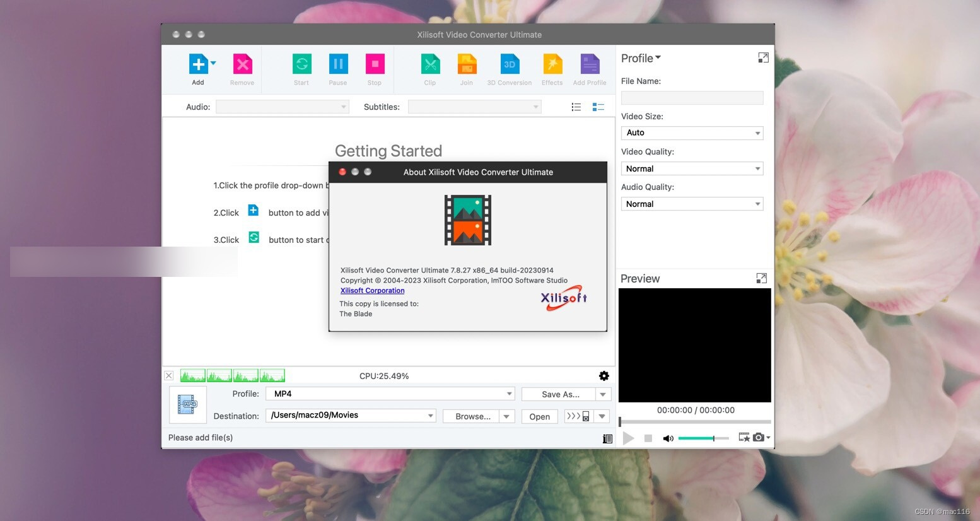Switch to thumbnail detail view mode
Image resolution: width=980 pixels, height=521 pixels.
[598, 107]
